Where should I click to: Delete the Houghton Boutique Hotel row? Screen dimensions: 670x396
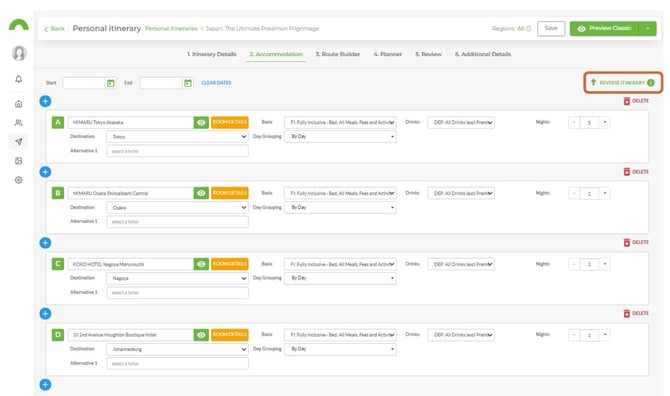[x=636, y=313]
